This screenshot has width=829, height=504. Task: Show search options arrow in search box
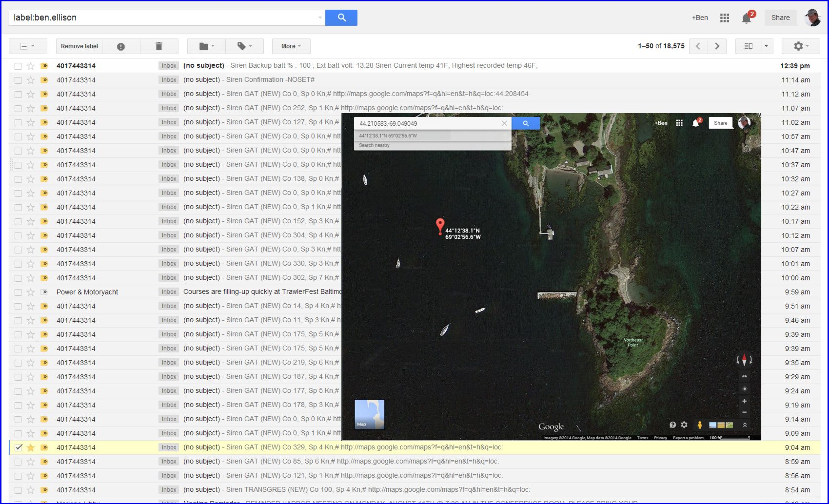point(320,18)
